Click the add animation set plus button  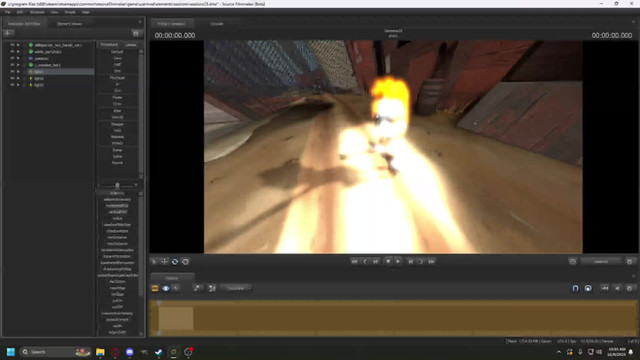tap(8, 33)
